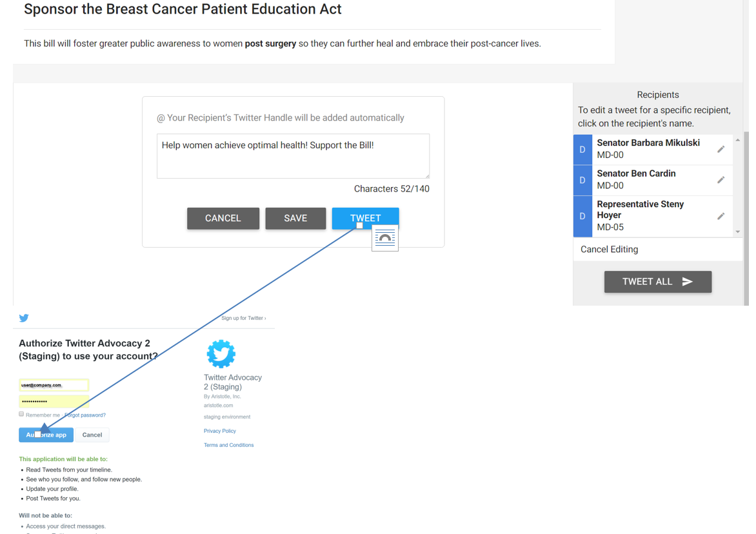Click the note icon below Tweet button
The image size is (756, 534).
coord(385,238)
